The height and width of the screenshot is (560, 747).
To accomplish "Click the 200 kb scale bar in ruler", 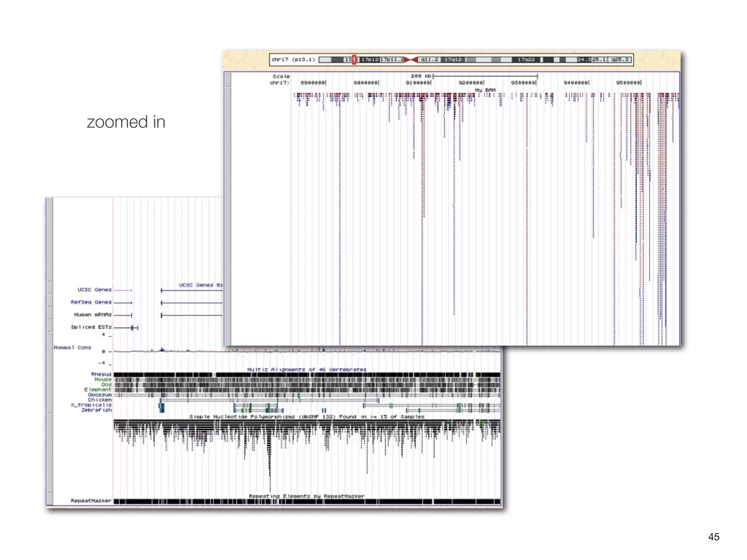I will point(484,76).
